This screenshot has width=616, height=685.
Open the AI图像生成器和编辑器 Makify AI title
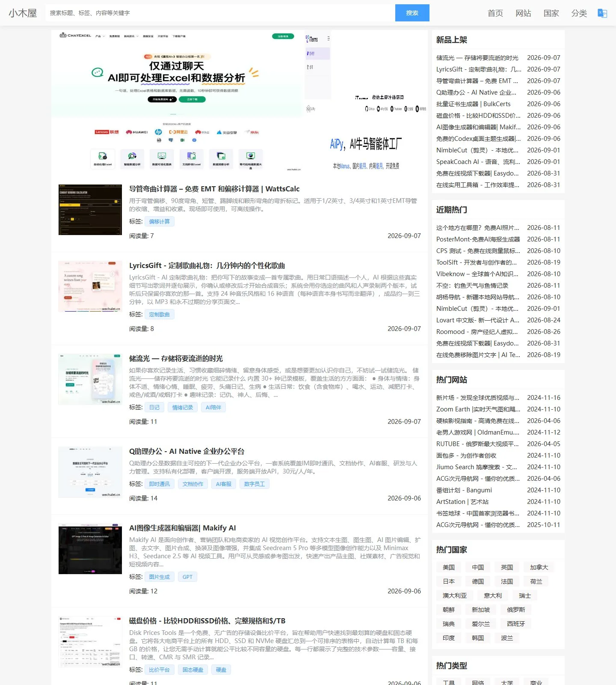(183, 528)
